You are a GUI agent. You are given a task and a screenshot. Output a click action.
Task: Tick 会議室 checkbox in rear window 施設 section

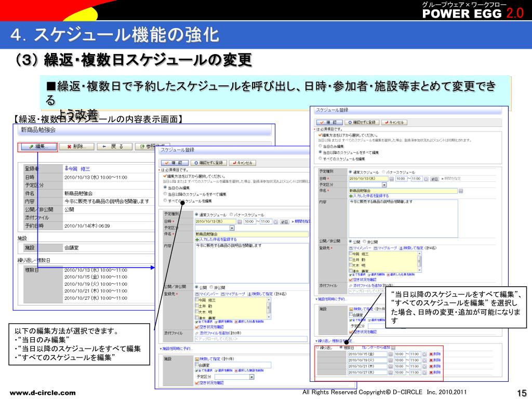click(197, 365)
